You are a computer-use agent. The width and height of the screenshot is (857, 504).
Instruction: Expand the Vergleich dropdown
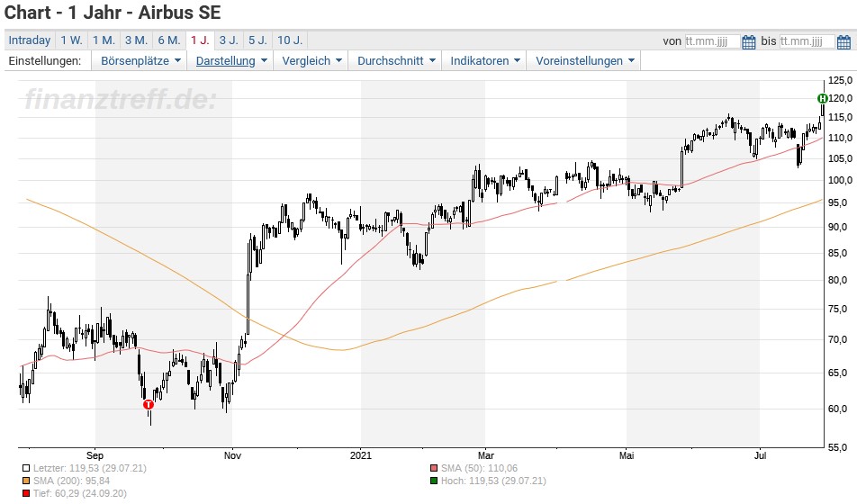[x=311, y=60]
